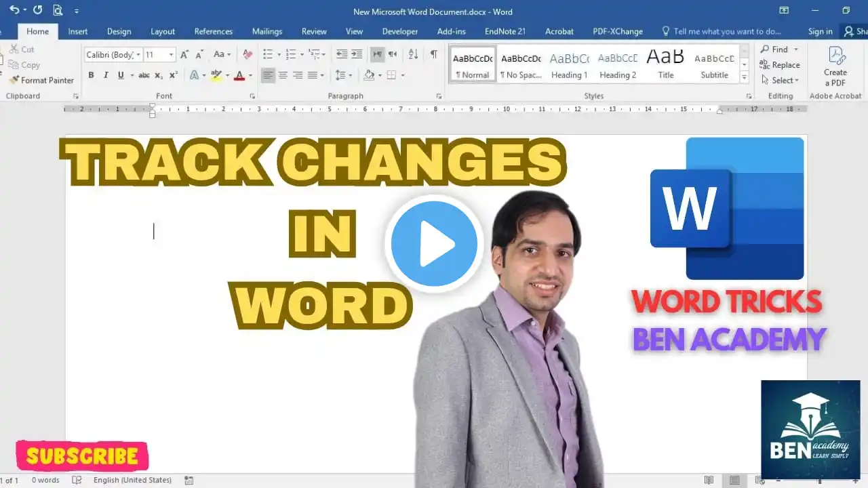Switch to Print Layout view
Viewport: 868px width, 488px height.
tap(734, 481)
